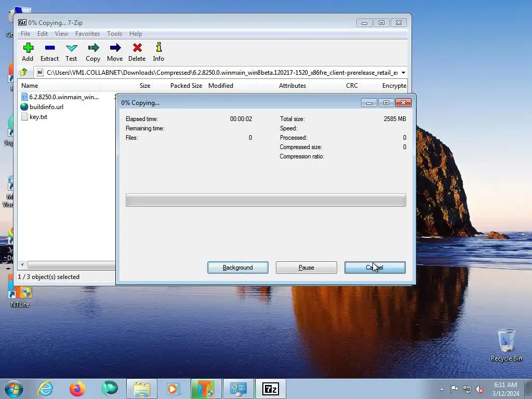This screenshot has width=532, height=399.
Task: Select the Extract toolbar icon
Action: (x=49, y=52)
